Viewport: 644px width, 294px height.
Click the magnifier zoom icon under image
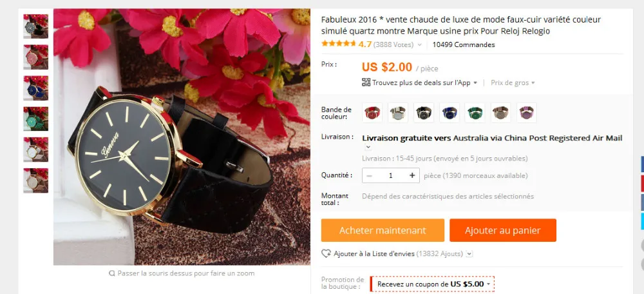(111, 273)
